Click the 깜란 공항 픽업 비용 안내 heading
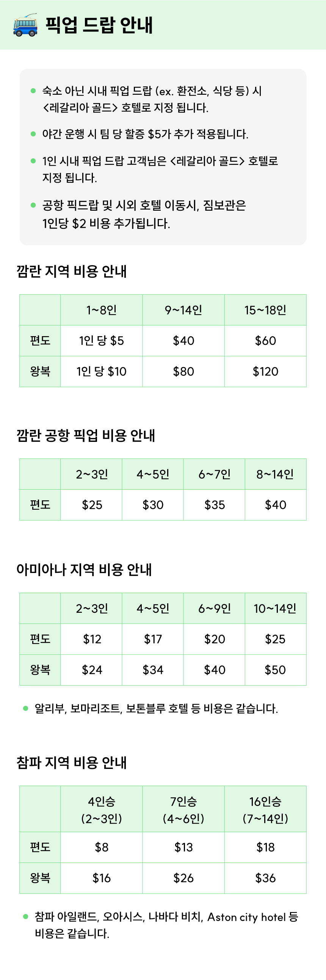The height and width of the screenshot is (980, 326). point(86,435)
